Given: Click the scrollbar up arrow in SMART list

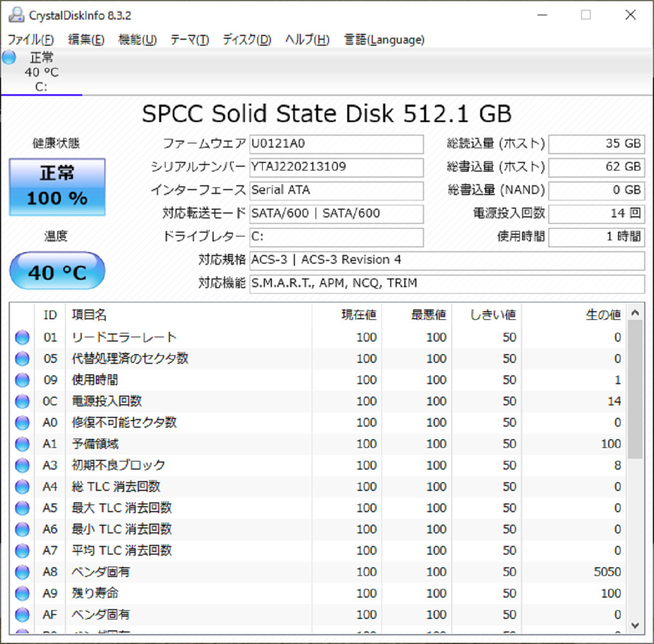Looking at the screenshot, I should point(635,313).
